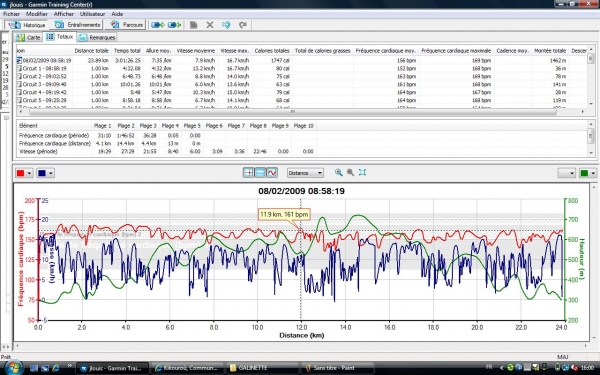The width and height of the screenshot is (600, 375).
Task: Open the red series dropdown arrow
Action: (x=29, y=173)
